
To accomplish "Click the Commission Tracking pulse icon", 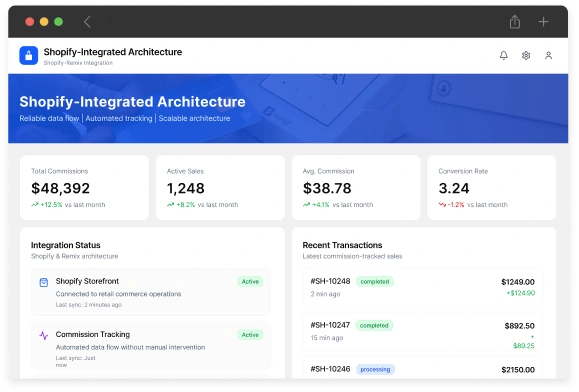I will coord(44,336).
